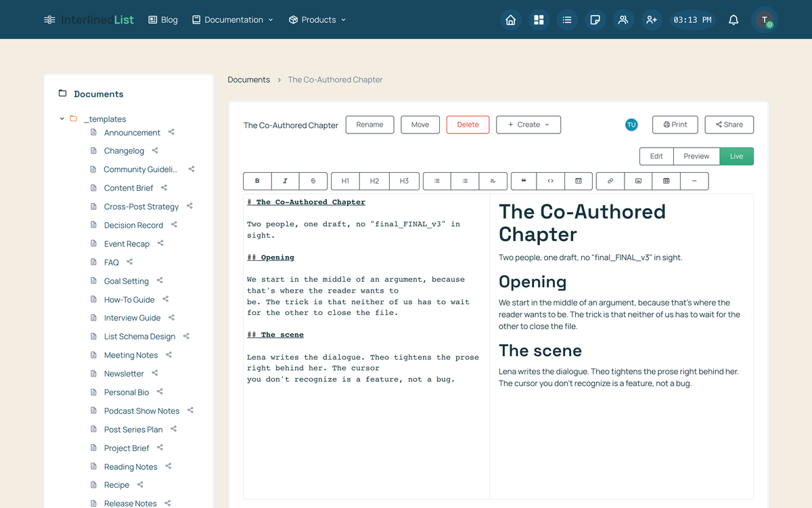
Task: Click the add-user invite icon
Action: point(652,20)
